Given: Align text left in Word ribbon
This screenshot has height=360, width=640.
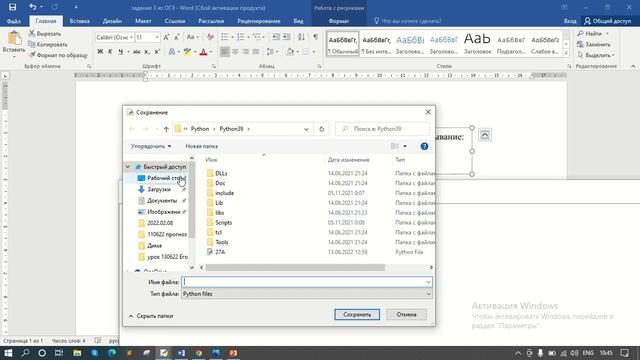Looking at the screenshot, I should (x=224, y=51).
